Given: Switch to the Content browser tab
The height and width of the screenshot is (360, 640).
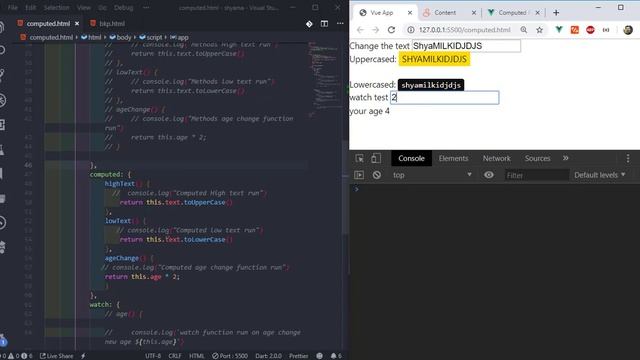Looking at the screenshot, I should tap(445, 13).
